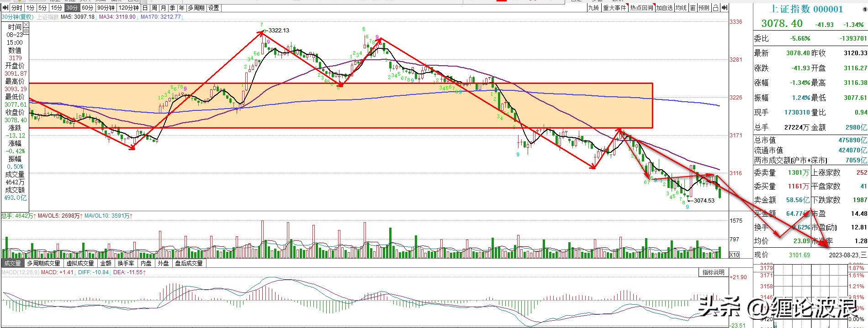Image resolution: width=868 pixels, height=328 pixels.
Task: Click the 窗 window button
Action: pyautogui.click(x=693, y=8)
